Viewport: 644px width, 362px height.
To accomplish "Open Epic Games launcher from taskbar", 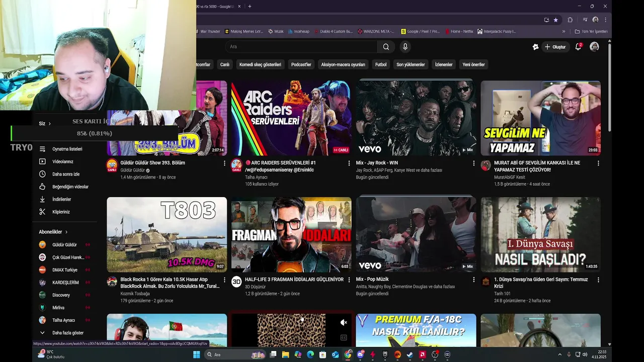I will (385, 354).
